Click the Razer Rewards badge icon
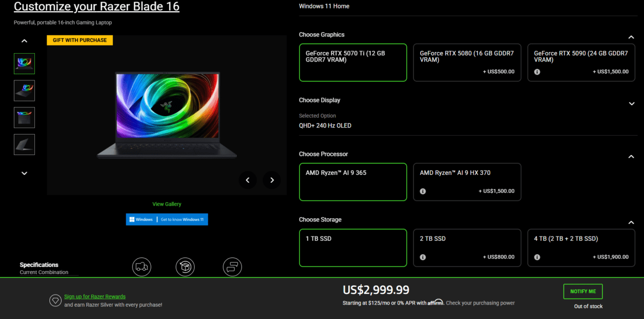The image size is (644, 319). 55,300
